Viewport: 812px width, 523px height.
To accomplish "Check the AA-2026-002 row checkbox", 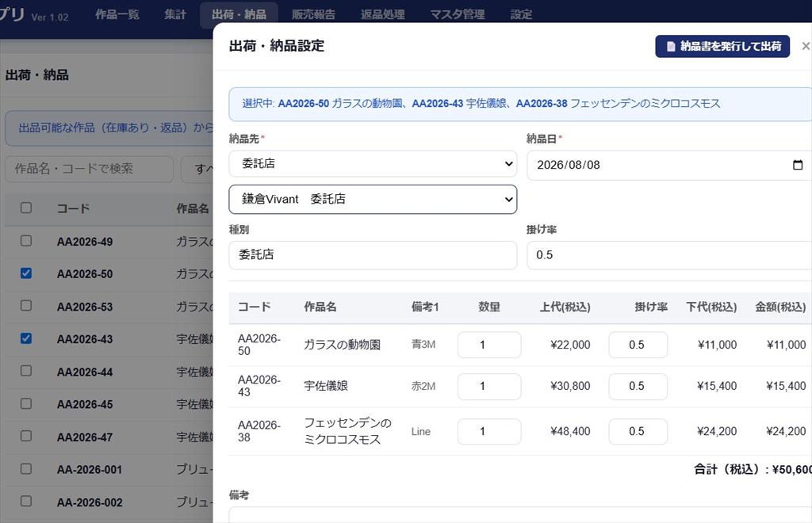I will click(26, 502).
